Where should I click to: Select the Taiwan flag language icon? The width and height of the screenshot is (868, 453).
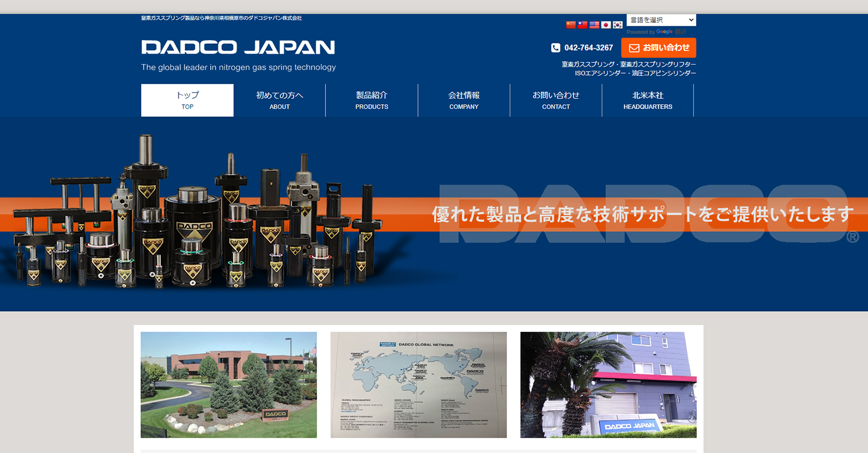point(582,25)
